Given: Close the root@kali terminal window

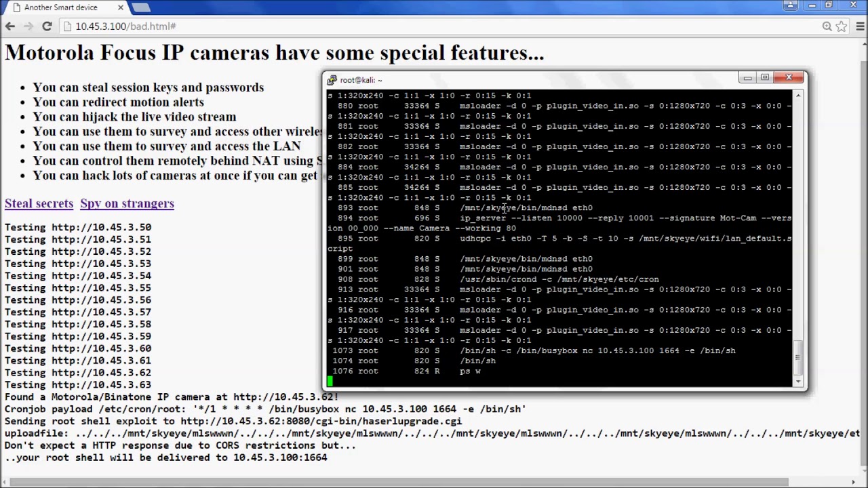Looking at the screenshot, I should coord(789,78).
